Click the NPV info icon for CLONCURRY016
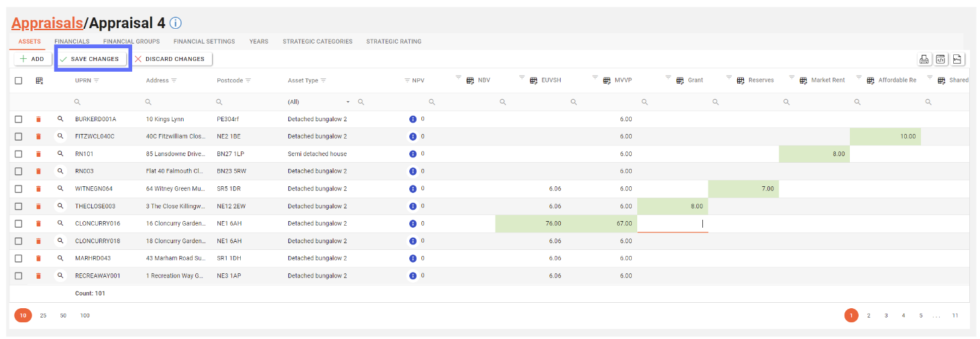Image resolution: width=980 pixels, height=339 pixels. (x=413, y=224)
